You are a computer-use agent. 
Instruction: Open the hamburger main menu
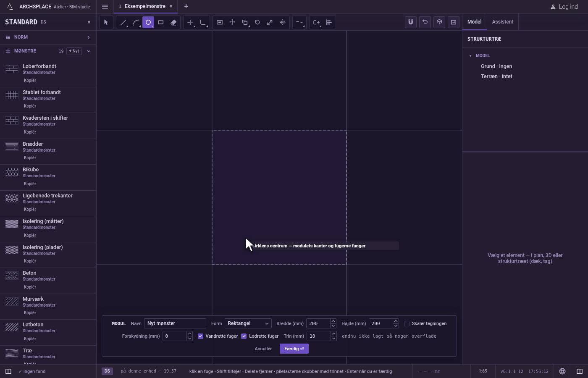coord(105,7)
